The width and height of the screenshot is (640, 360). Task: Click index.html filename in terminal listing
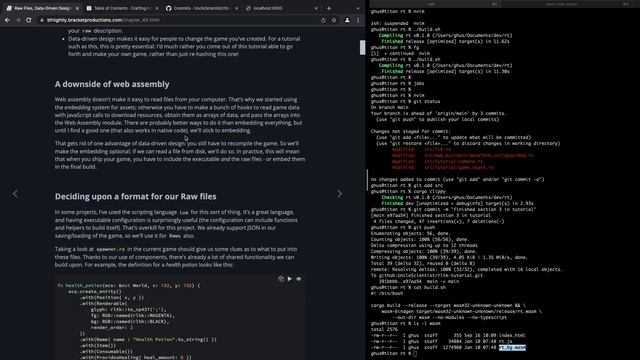click(512, 336)
